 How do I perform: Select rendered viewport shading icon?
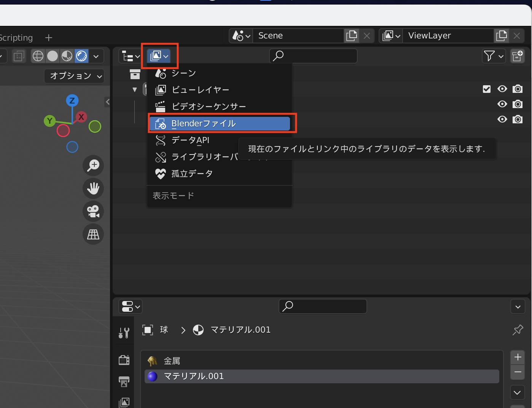pos(81,56)
